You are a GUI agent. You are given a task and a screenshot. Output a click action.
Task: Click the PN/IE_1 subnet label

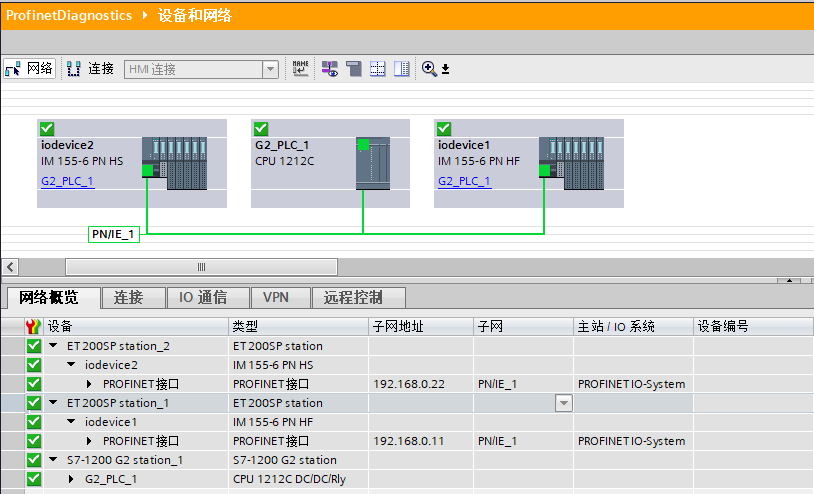pos(113,234)
